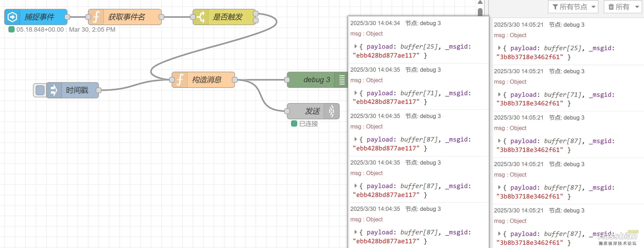The width and height of the screenshot is (644, 248).
Task: Select the 获取事件名 function node
Action: pos(125,17)
